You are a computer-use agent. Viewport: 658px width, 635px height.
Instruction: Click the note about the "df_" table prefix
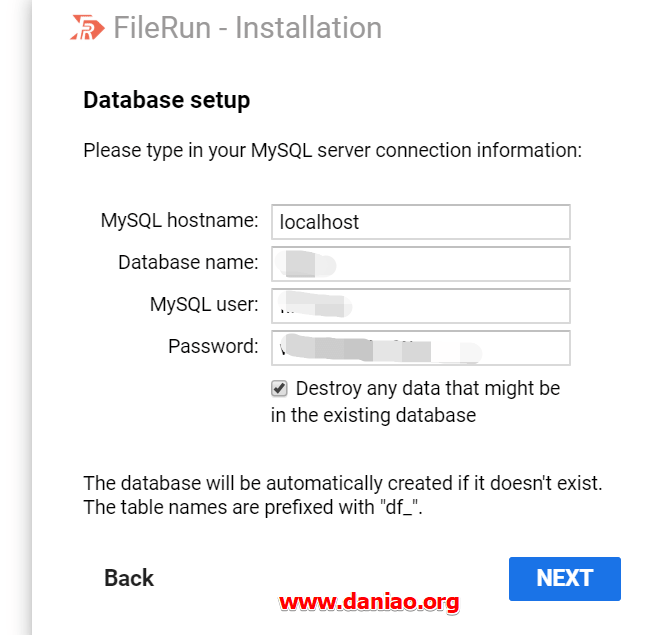[253, 507]
